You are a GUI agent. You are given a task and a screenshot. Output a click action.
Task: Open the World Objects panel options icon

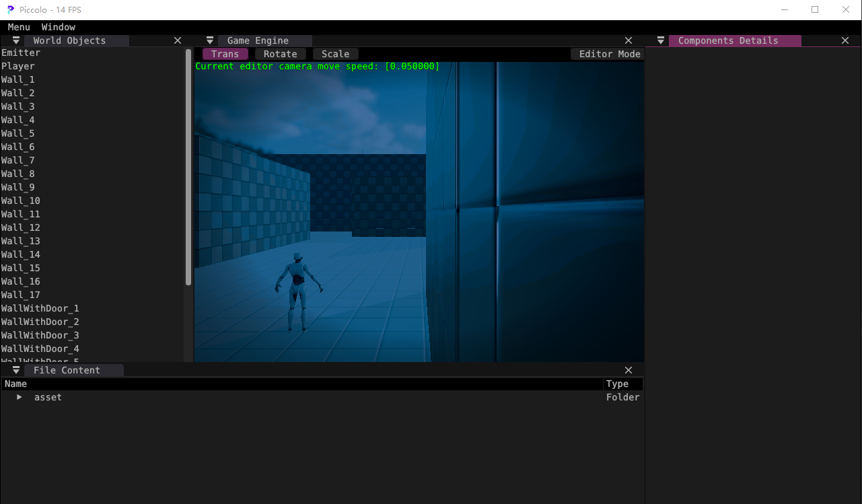pos(14,40)
